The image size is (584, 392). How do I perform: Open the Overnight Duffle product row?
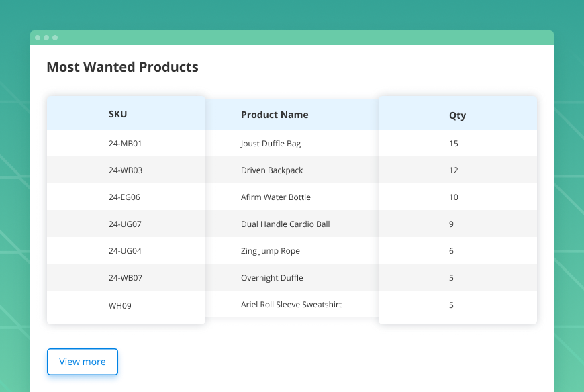[272, 277]
